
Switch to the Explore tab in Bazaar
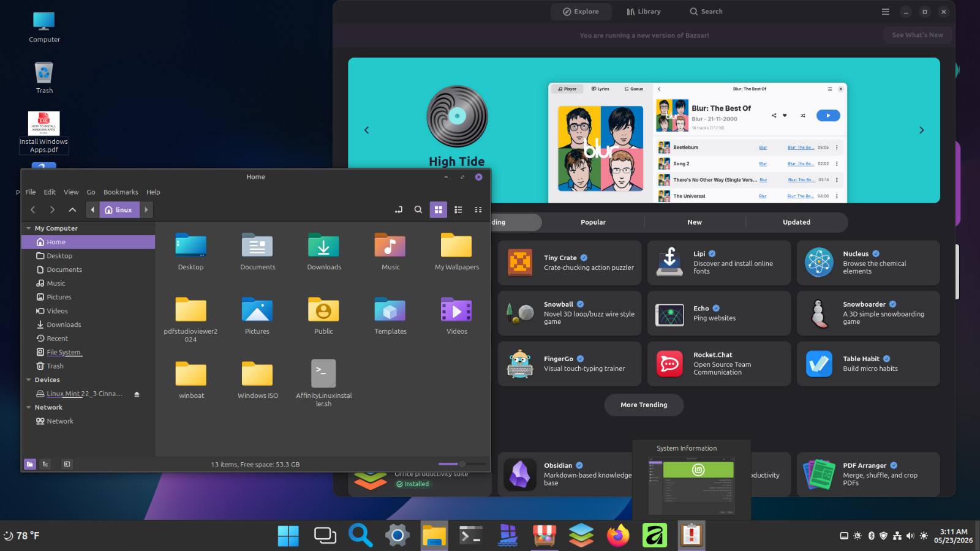(581, 12)
